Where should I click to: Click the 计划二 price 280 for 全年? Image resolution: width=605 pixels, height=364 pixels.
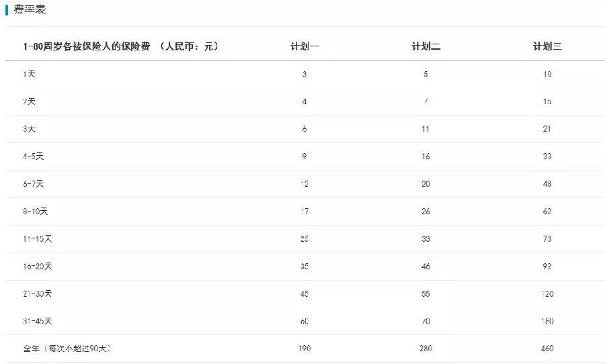pyautogui.click(x=426, y=349)
